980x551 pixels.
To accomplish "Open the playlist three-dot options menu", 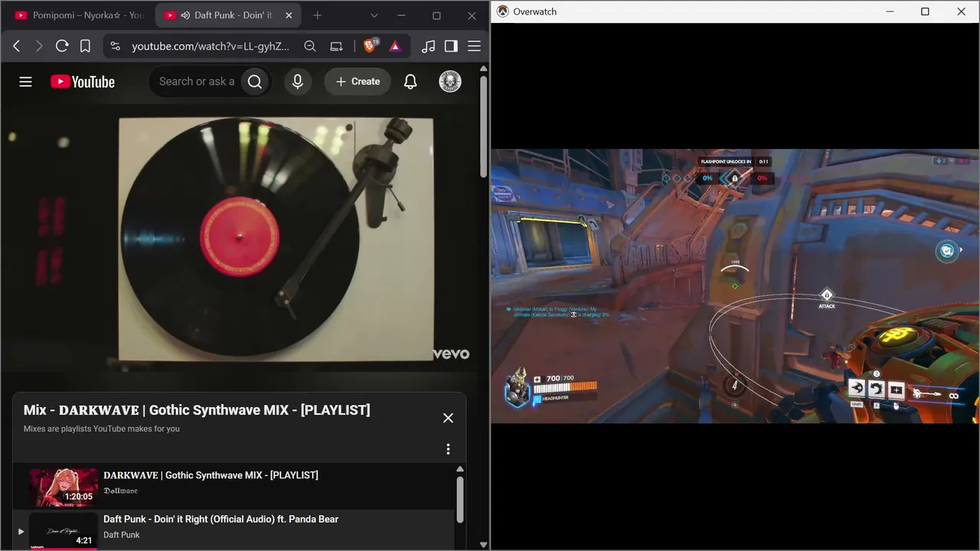I will click(x=448, y=449).
